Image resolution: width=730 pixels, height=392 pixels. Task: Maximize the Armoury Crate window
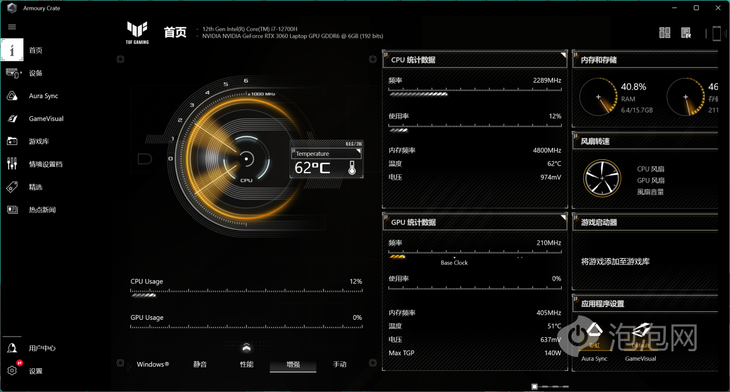[x=696, y=8]
